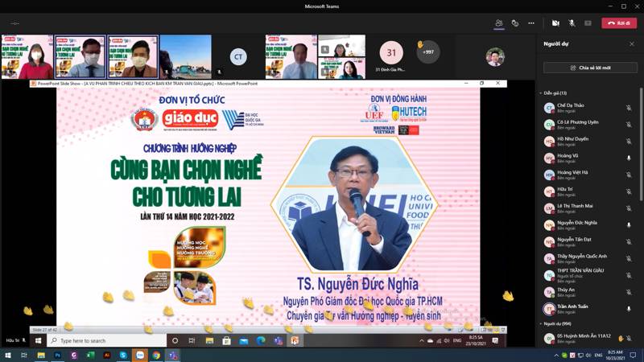Toggle the camera on
The height and width of the screenshot is (362, 644).
pos(555,23)
